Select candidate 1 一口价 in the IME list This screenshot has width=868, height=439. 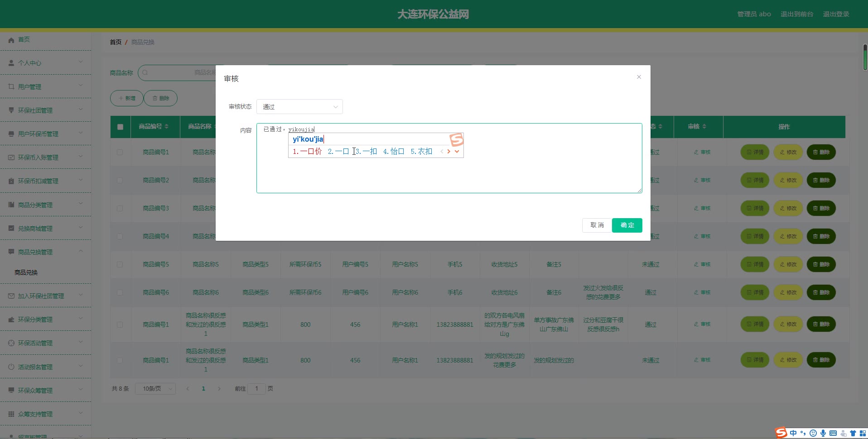(x=308, y=152)
